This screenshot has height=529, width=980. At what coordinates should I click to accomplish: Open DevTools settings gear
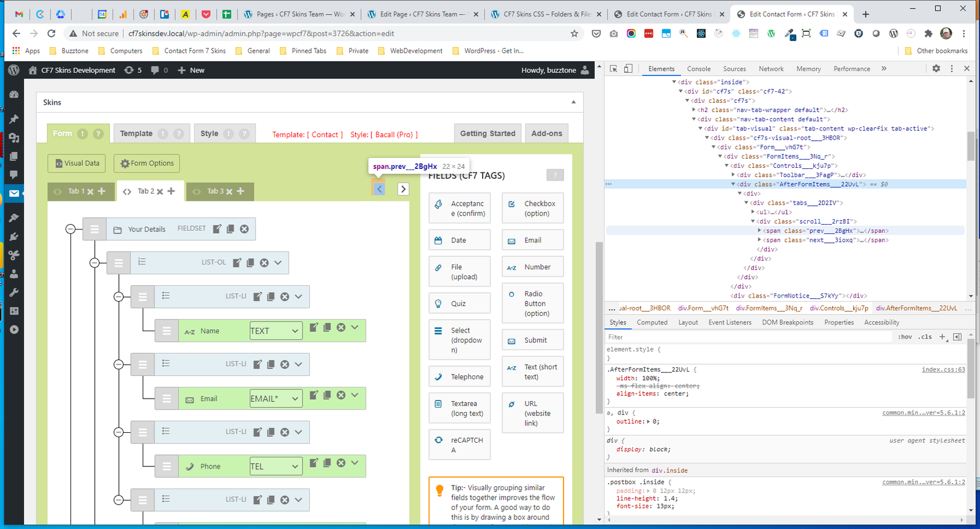[x=936, y=69]
